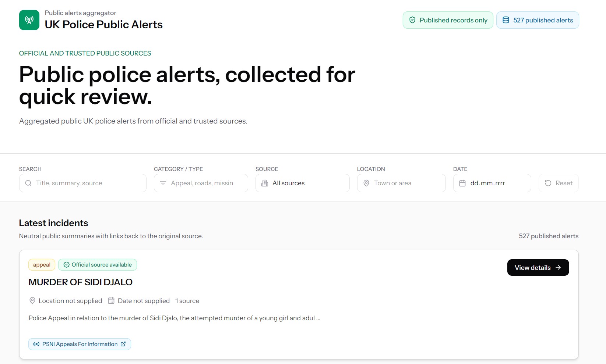
Task: Click the database icon beside 527 published alerts
Action: click(x=506, y=20)
